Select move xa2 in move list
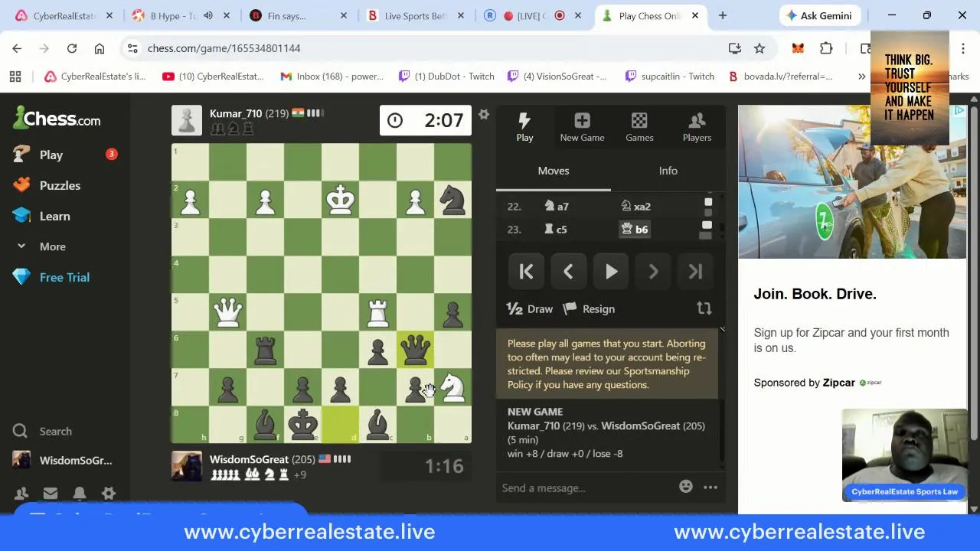 coord(635,206)
